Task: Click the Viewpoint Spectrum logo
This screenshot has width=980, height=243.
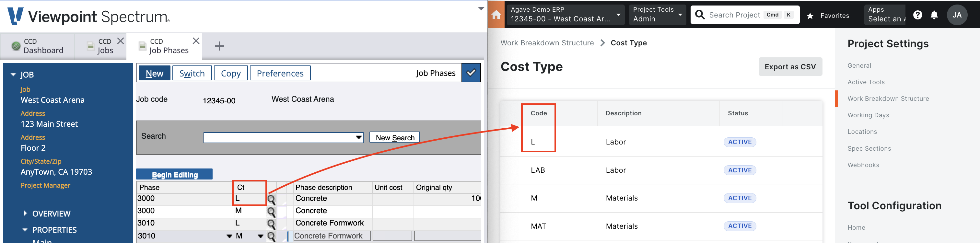Action: (89, 17)
